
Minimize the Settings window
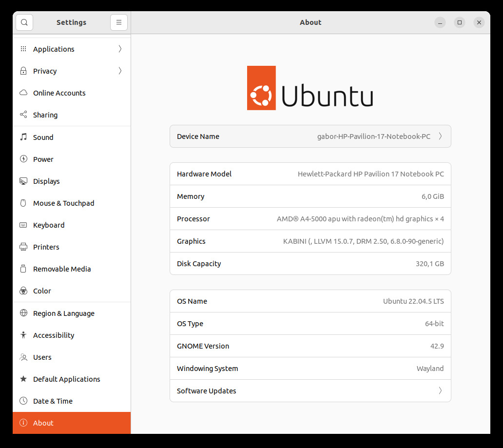click(440, 22)
